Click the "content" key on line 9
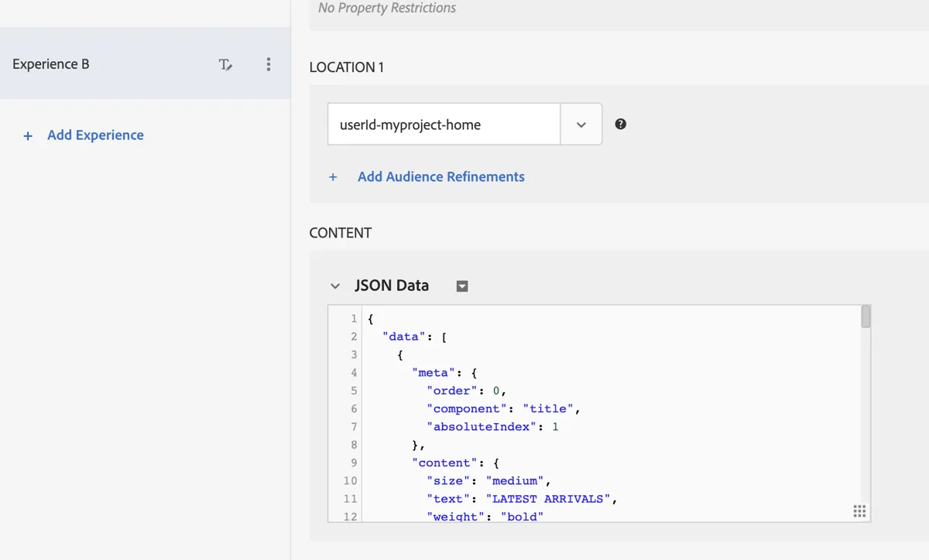This screenshot has width=929, height=560. [x=445, y=463]
